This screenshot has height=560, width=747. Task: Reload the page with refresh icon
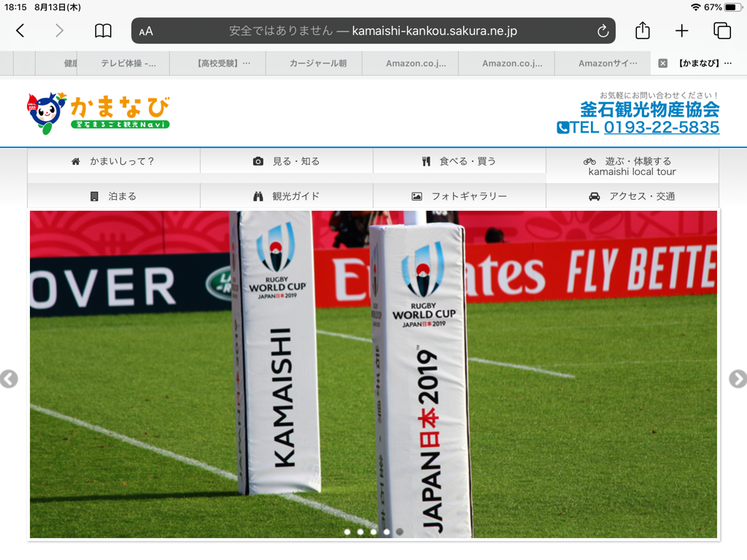tap(603, 31)
